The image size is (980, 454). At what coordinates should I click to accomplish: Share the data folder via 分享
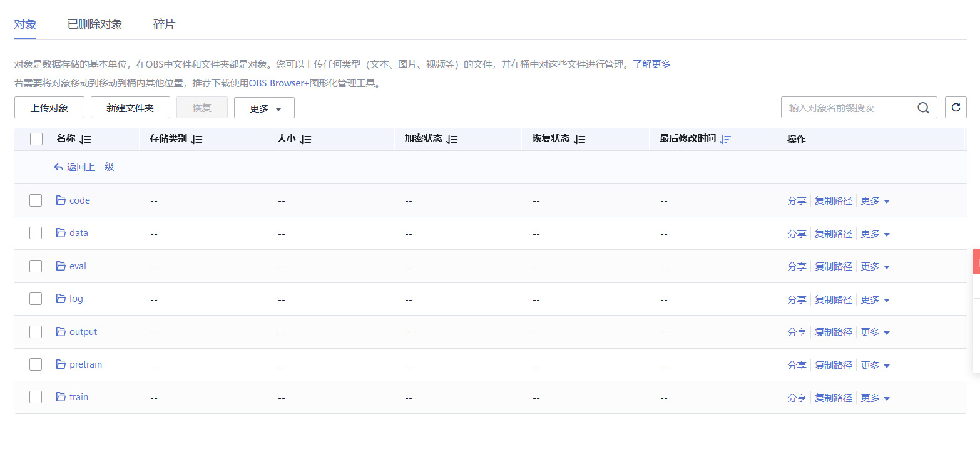tap(797, 234)
